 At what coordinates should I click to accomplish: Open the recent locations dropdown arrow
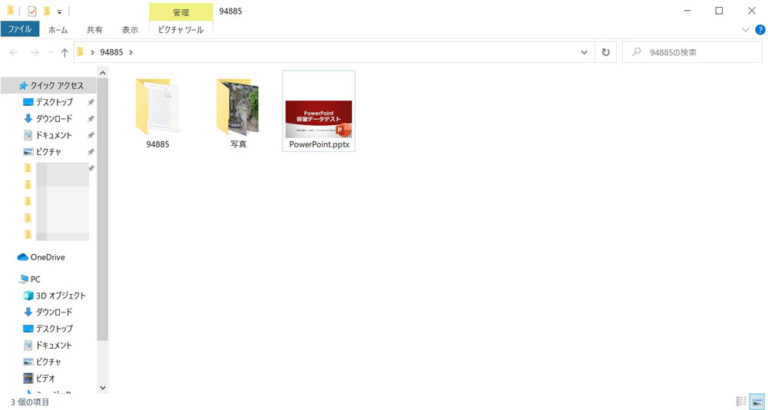[50, 52]
